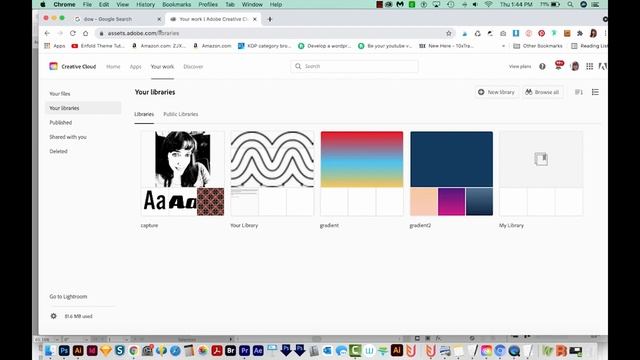
Task: Expand the hidden bookmarks overflow chevron
Action: point(503,46)
